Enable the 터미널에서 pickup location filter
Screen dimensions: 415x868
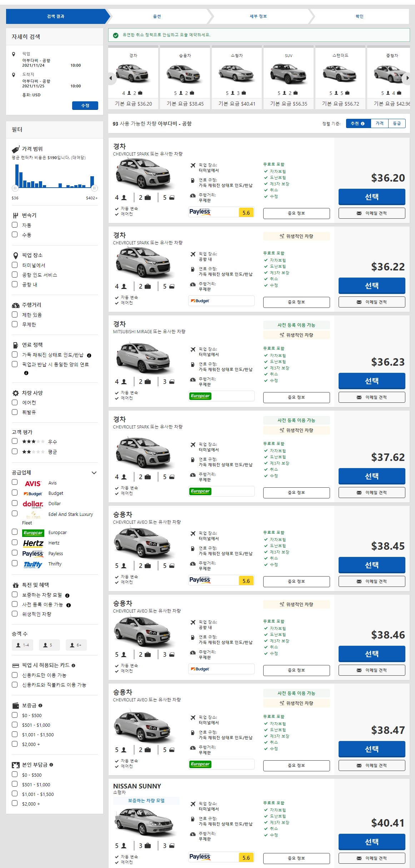coord(15,265)
